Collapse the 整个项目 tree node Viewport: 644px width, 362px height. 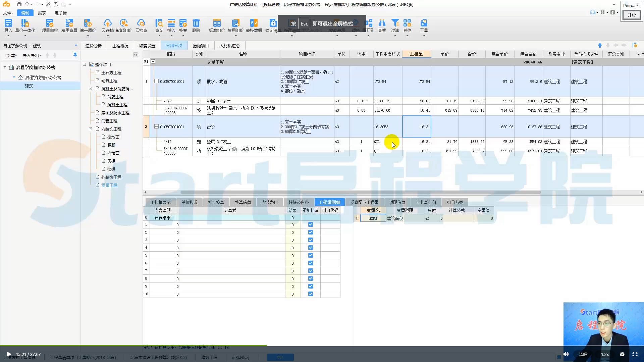pos(85,64)
